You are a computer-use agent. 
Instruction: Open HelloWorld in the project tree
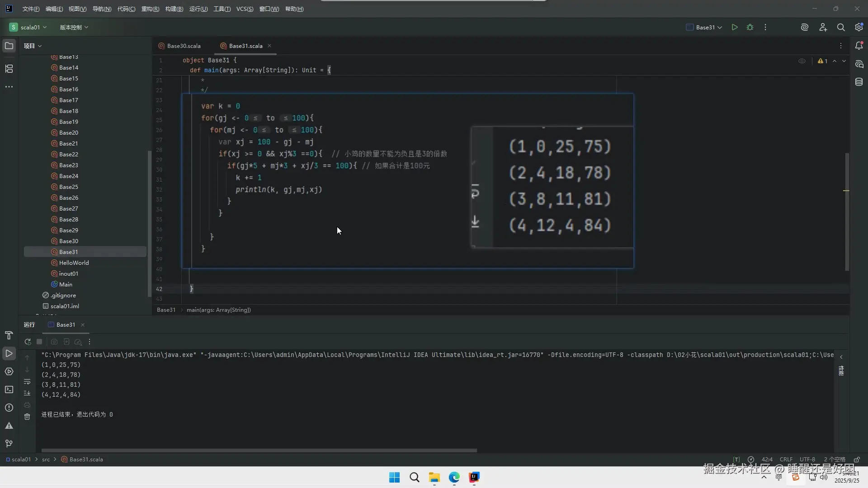[x=74, y=263]
